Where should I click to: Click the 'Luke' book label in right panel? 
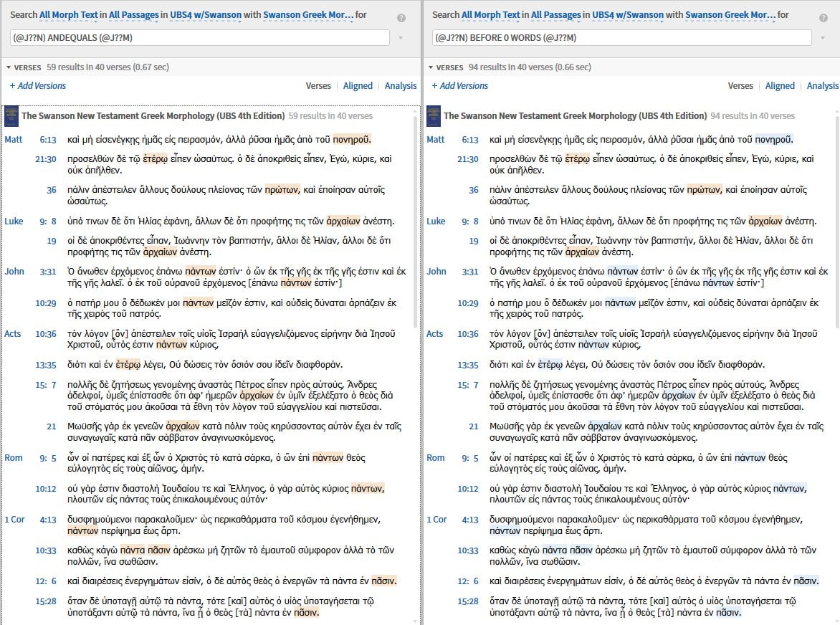pos(436,221)
